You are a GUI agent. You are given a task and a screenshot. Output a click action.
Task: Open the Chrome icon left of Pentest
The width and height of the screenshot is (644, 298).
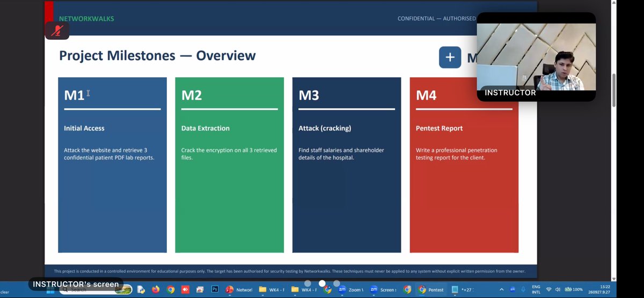point(407,289)
